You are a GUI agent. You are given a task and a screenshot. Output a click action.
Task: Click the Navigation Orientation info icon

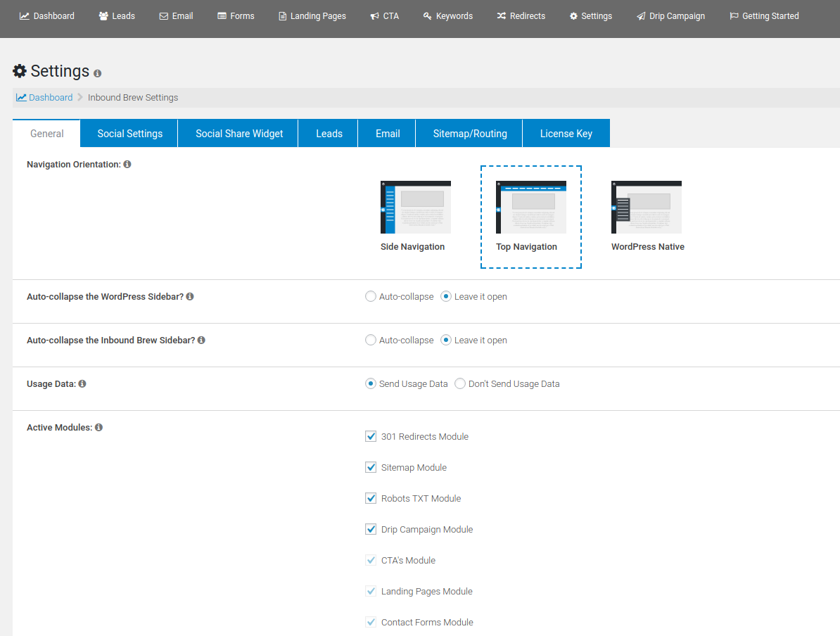tap(127, 164)
